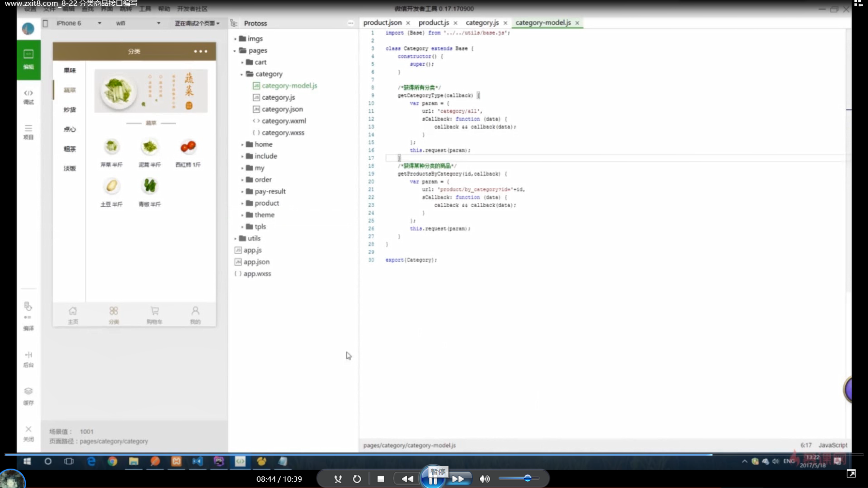This screenshot has width=868, height=488.
Task: Open the simulator three-dots menu
Action: tap(200, 51)
